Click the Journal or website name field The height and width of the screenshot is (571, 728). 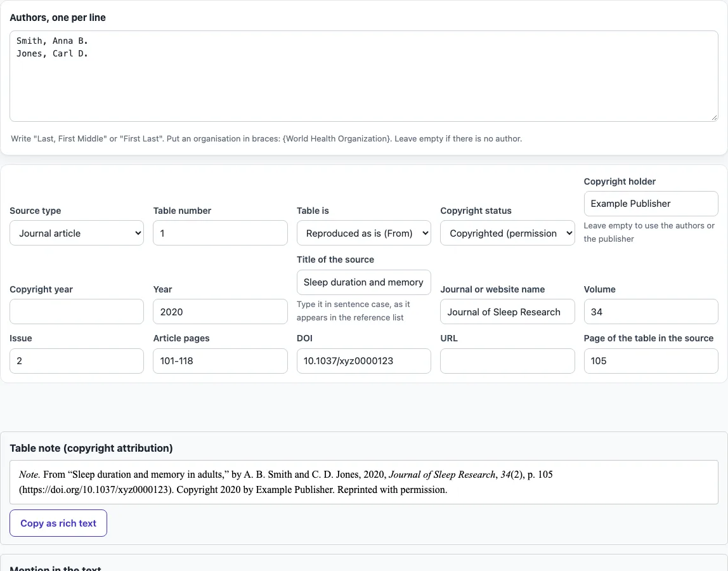(507, 312)
